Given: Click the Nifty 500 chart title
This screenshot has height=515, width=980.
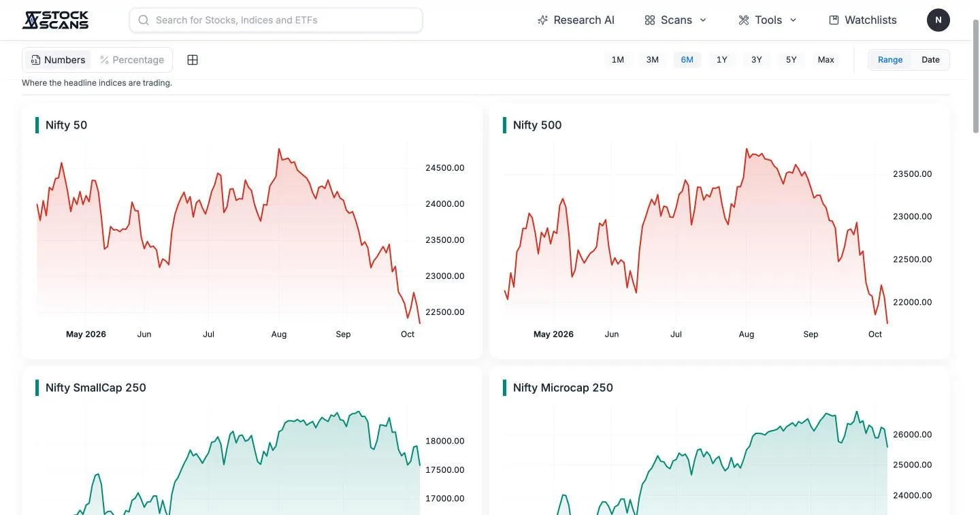Looking at the screenshot, I should tap(537, 125).
